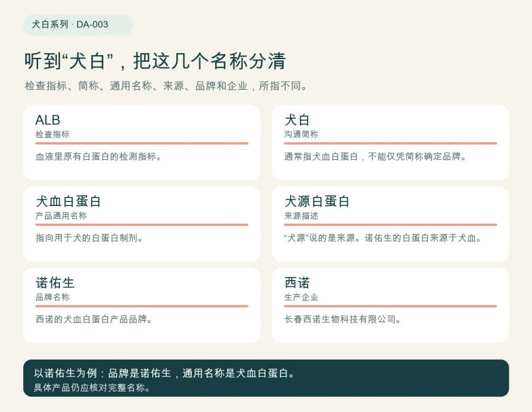This screenshot has width=532, height=412.
Task: Select the 品牌名称 label
Action: (x=52, y=297)
